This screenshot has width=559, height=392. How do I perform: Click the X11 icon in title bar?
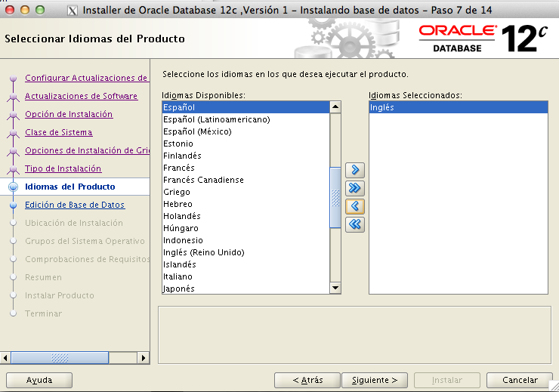[72, 11]
